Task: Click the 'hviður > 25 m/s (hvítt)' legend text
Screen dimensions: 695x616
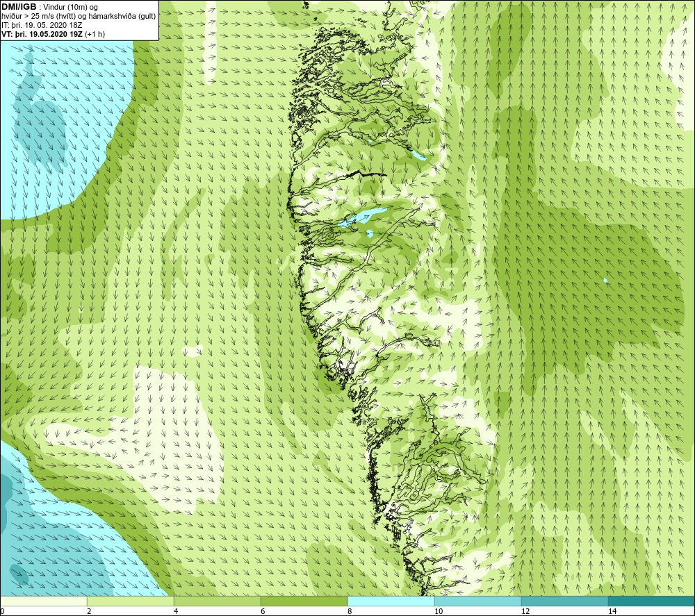Action: tap(40, 17)
